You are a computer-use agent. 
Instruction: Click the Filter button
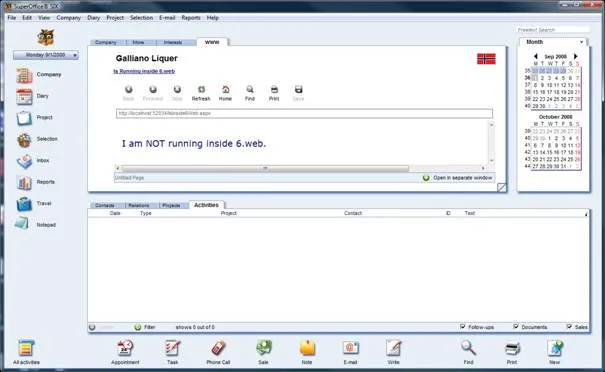point(145,327)
